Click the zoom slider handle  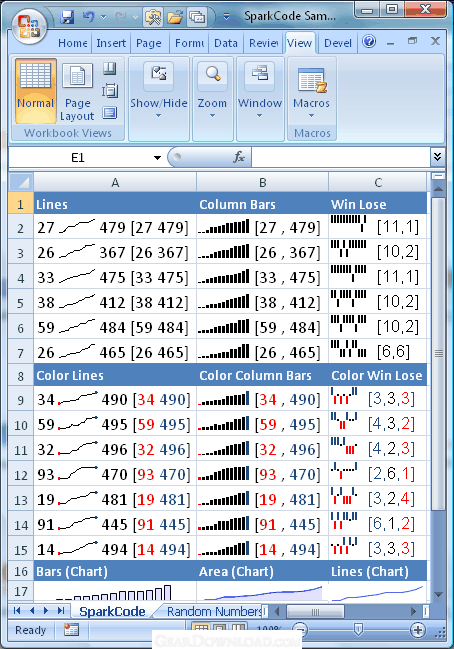(x=358, y=630)
